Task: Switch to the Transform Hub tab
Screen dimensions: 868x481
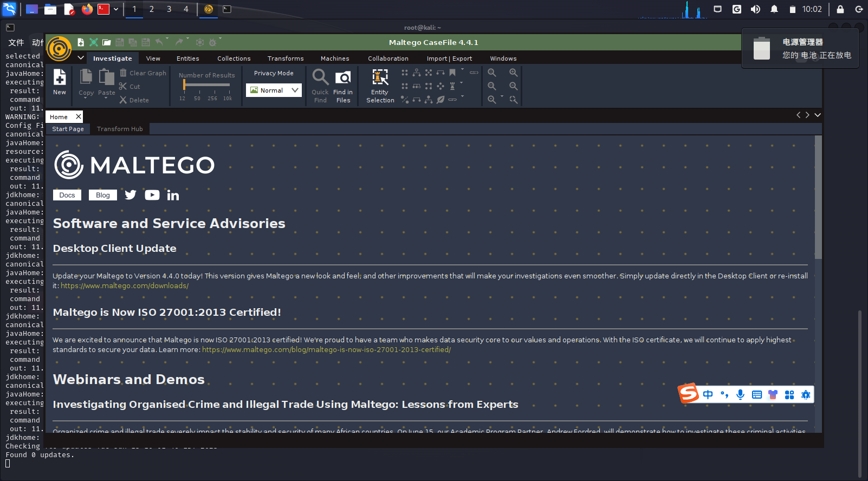Action: (x=120, y=129)
